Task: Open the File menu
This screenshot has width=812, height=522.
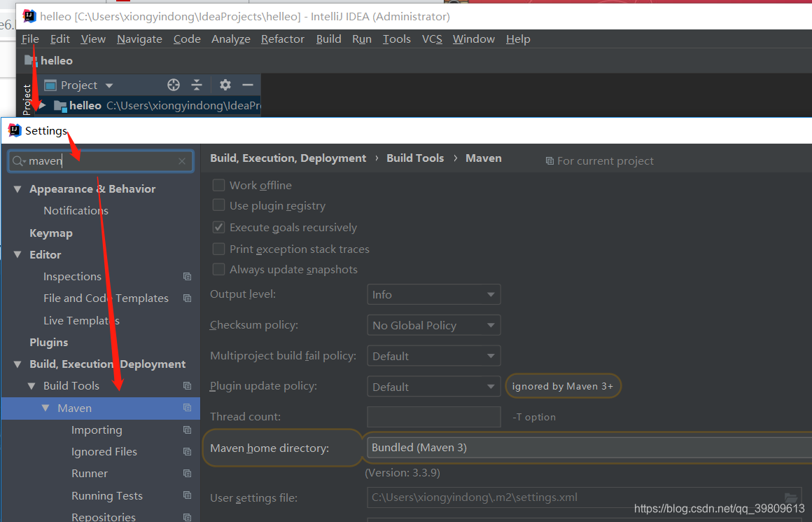Action: 30,39
